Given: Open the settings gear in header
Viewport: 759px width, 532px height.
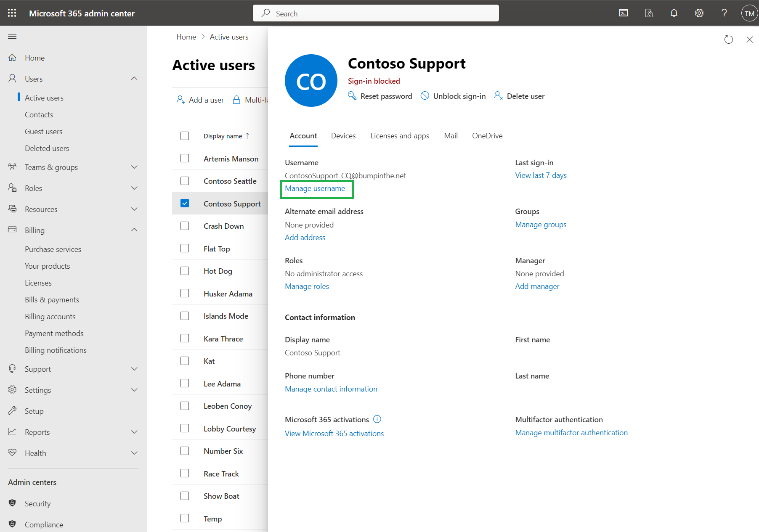Looking at the screenshot, I should click(x=699, y=13).
